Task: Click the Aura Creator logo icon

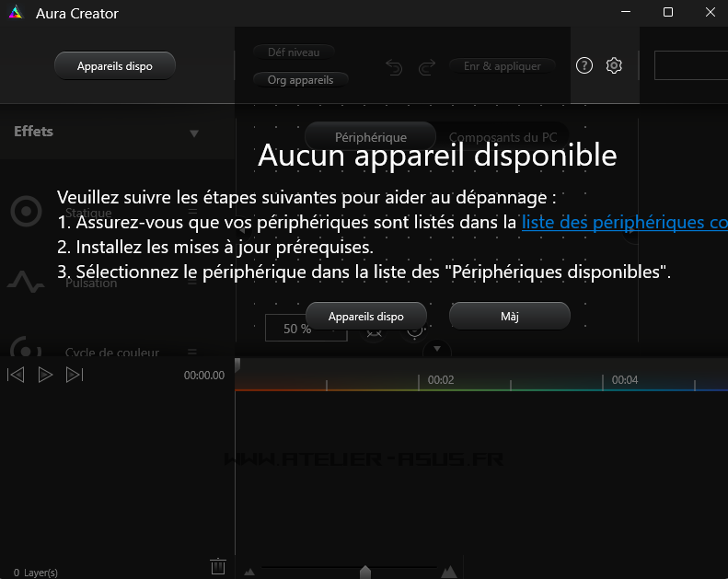Action: (15, 14)
